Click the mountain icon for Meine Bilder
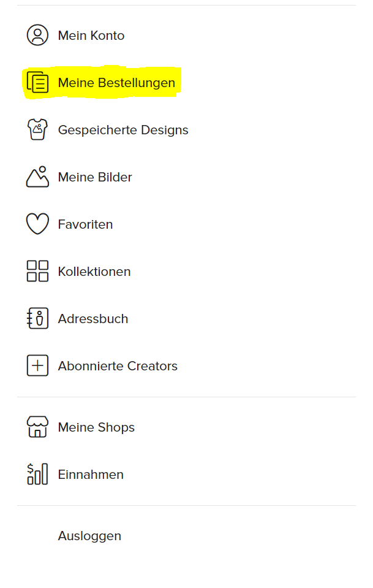This screenshot has width=373, height=588. [37, 177]
